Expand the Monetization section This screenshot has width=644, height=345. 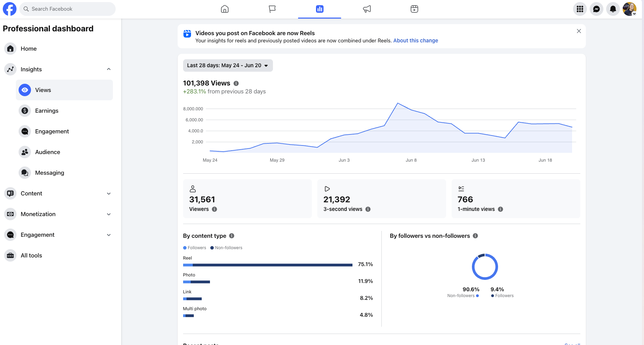(109, 214)
